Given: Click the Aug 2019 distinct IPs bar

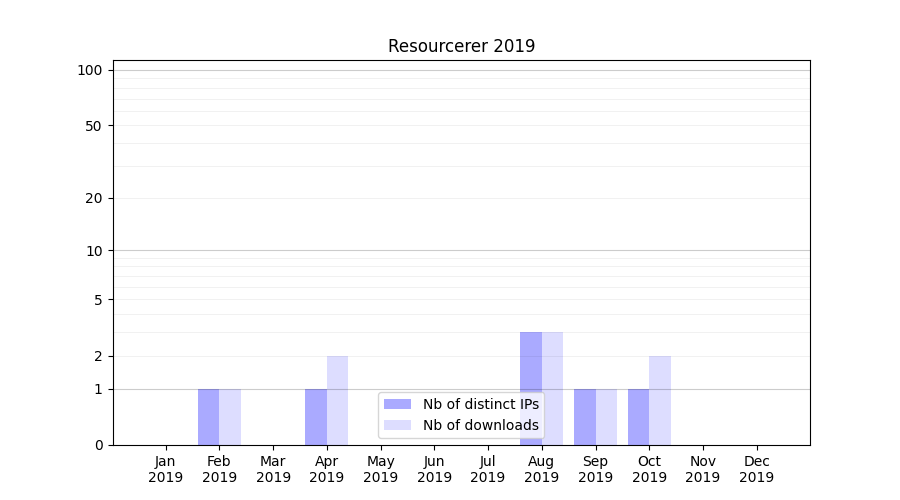Looking at the screenshot, I should (x=531, y=388).
